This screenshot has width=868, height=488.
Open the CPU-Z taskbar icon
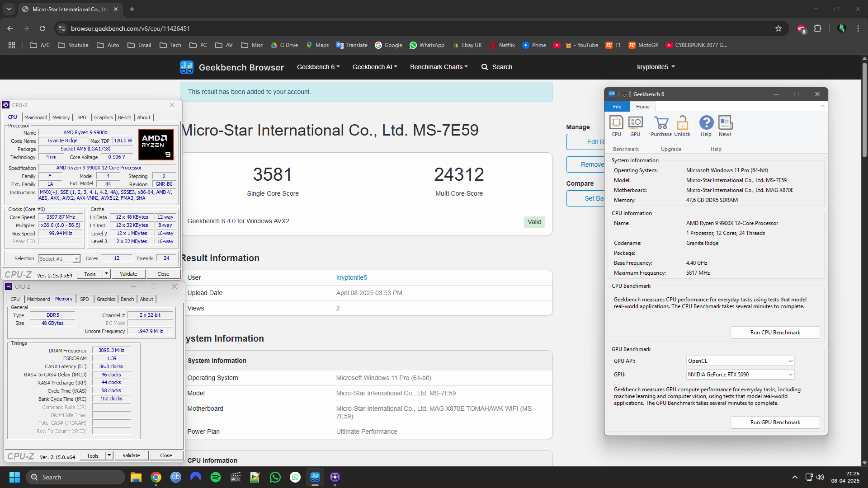pos(335,477)
